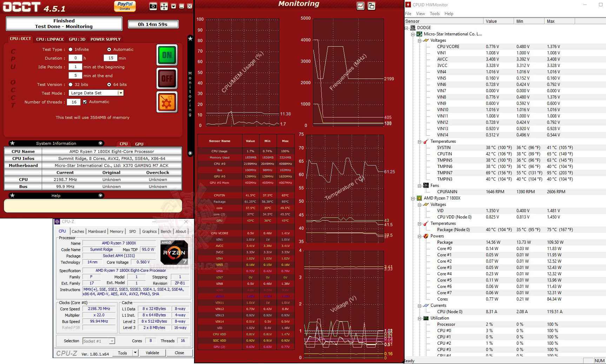The image size is (606, 364).
Task: Click the Monitoring graph view icon
Action: (x=360, y=6)
